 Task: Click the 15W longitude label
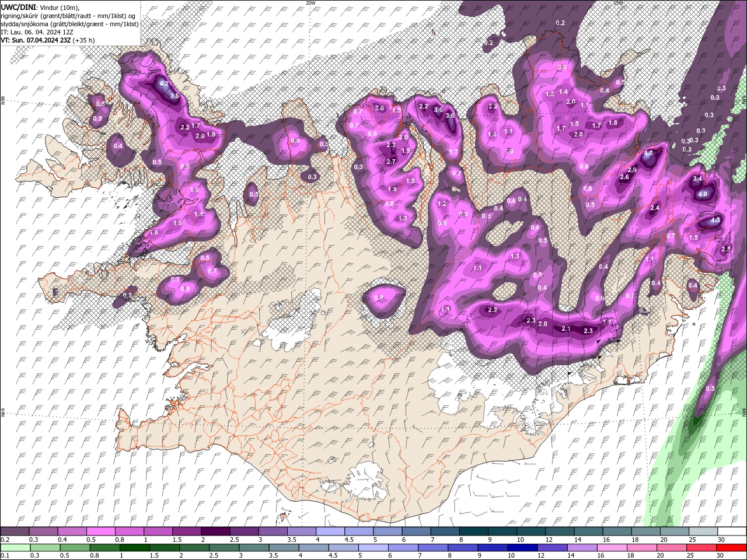tap(618, 3)
